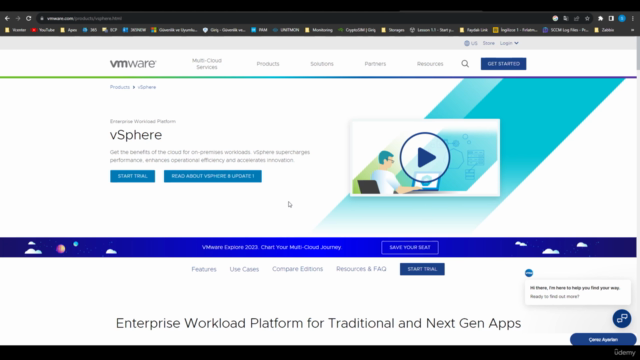Click the Products breadcrumb link
The height and width of the screenshot is (360, 640).
pos(120,87)
